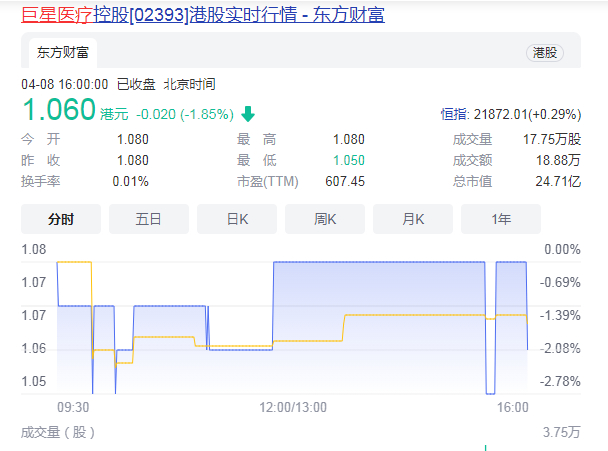Click the 市盈(TTM) value 607.45

(345, 181)
